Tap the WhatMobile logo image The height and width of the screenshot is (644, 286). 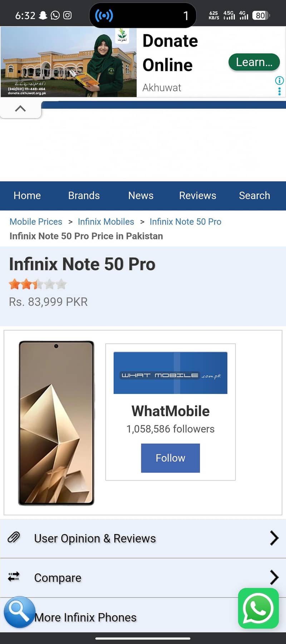click(x=170, y=372)
